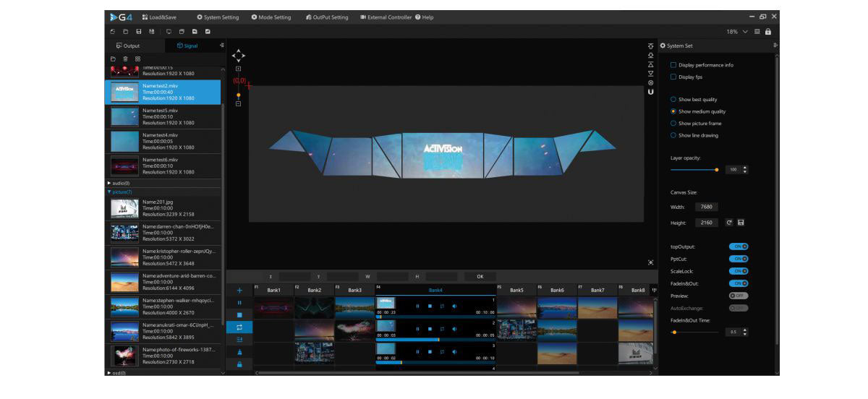868x399 pixels.
Task: Switch to the Output tab
Action: [x=128, y=46]
